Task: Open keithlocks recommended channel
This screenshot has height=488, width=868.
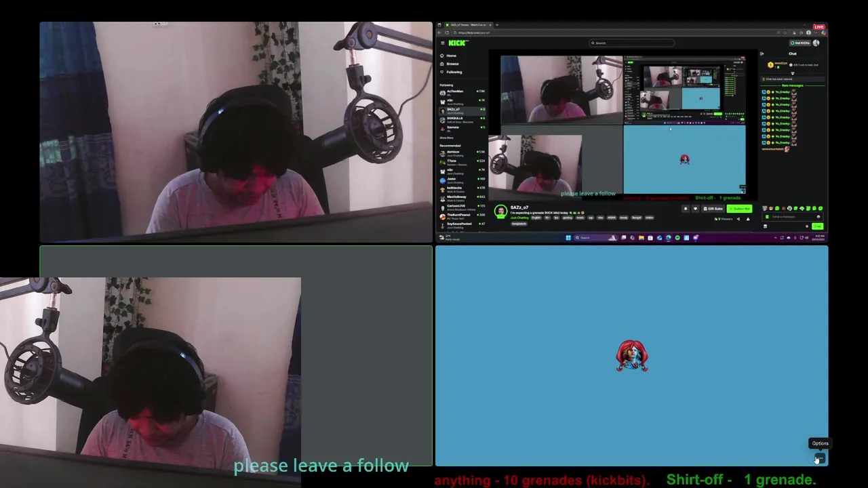Action: [462, 189]
